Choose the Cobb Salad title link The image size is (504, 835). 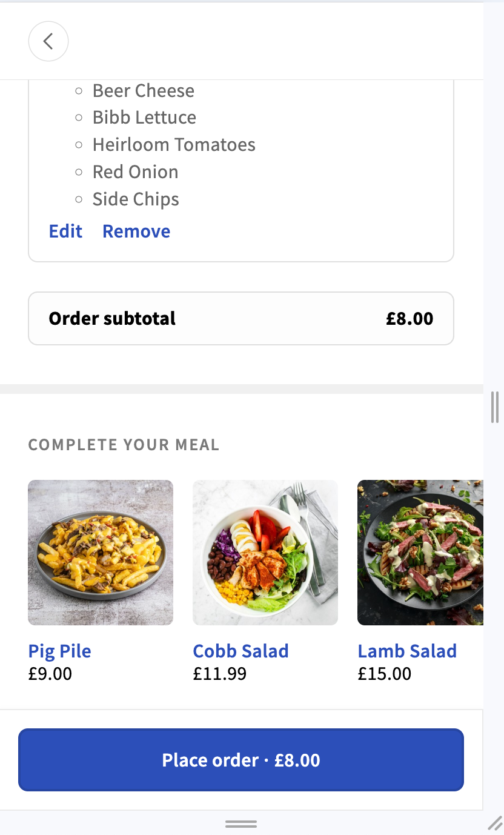[240, 651]
